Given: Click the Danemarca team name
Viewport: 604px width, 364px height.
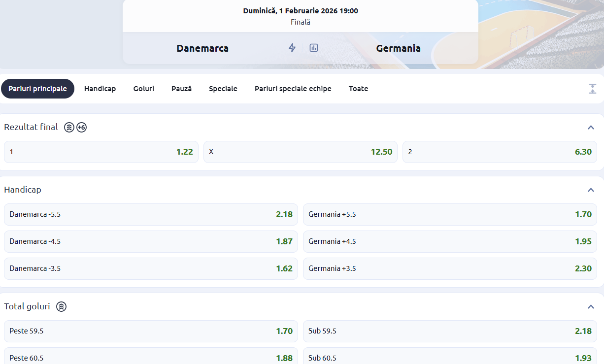Looking at the screenshot, I should [202, 48].
